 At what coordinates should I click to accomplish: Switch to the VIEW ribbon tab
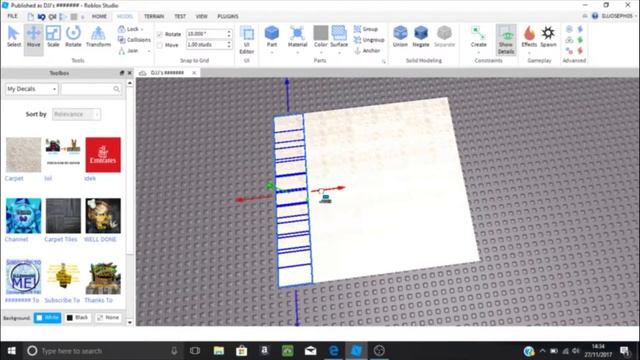[x=202, y=16]
